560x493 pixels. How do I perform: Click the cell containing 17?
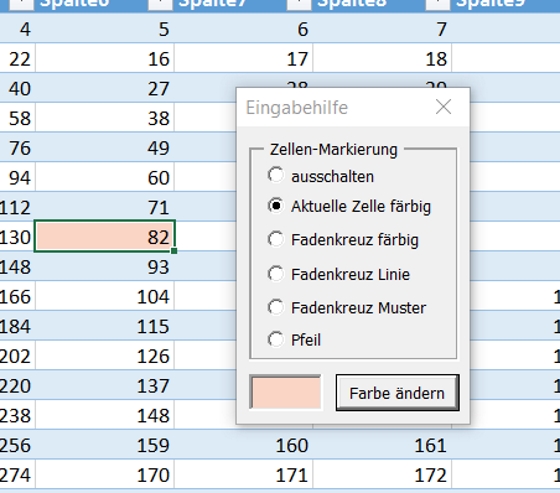click(x=244, y=58)
